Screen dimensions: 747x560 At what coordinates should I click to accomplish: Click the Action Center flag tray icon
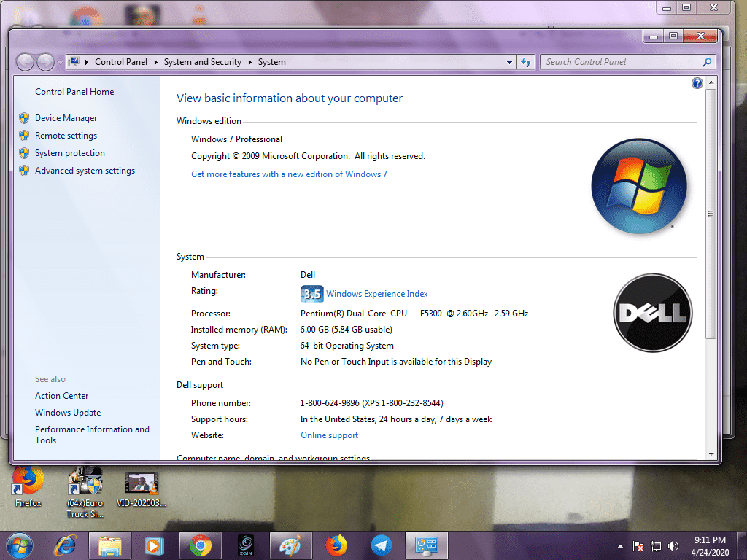click(x=638, y=546)
